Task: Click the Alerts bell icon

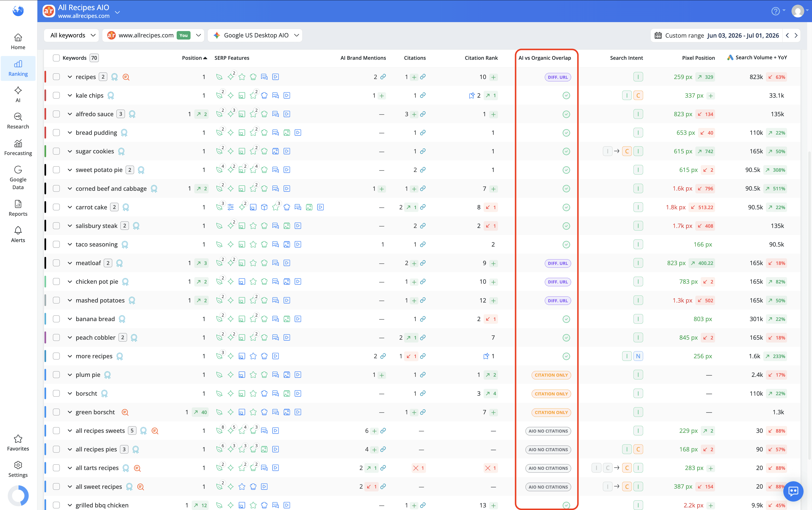Action: point(18,230)
